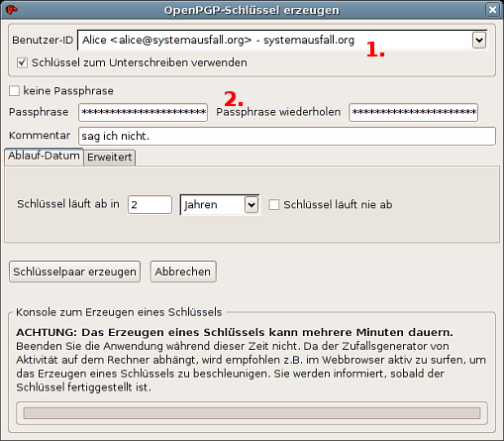
Task: Check 'Schlüssel läuft nie ab' option
Action: (x=274, y=204)
